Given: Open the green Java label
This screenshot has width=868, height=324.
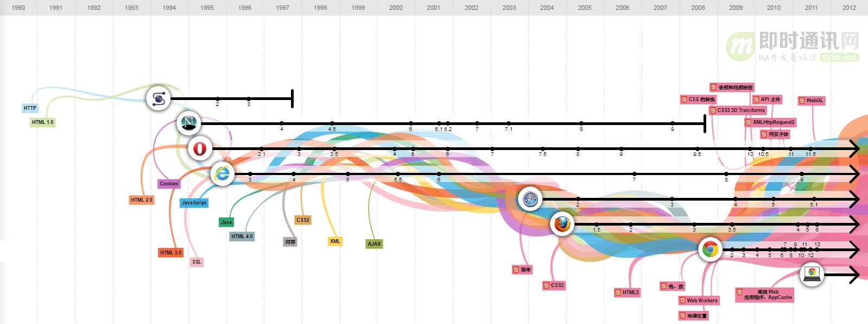Looking at the screenshot, I should 226,222.
